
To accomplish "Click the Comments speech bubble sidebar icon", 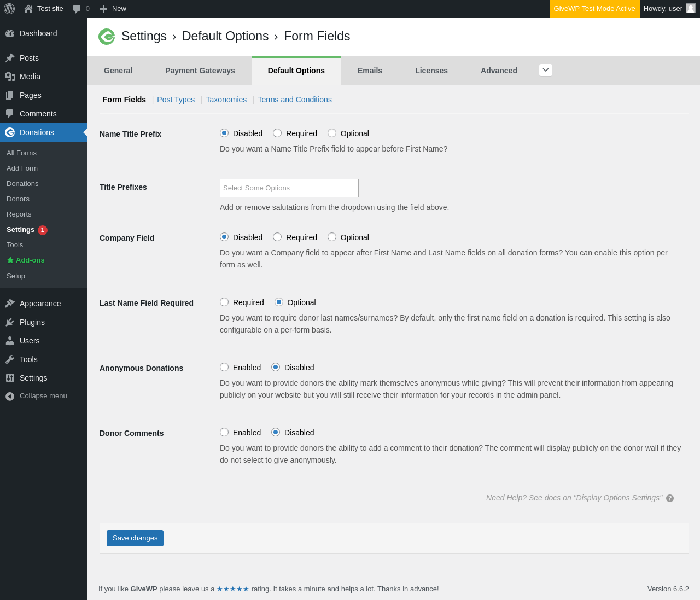I will pos(10,114).
